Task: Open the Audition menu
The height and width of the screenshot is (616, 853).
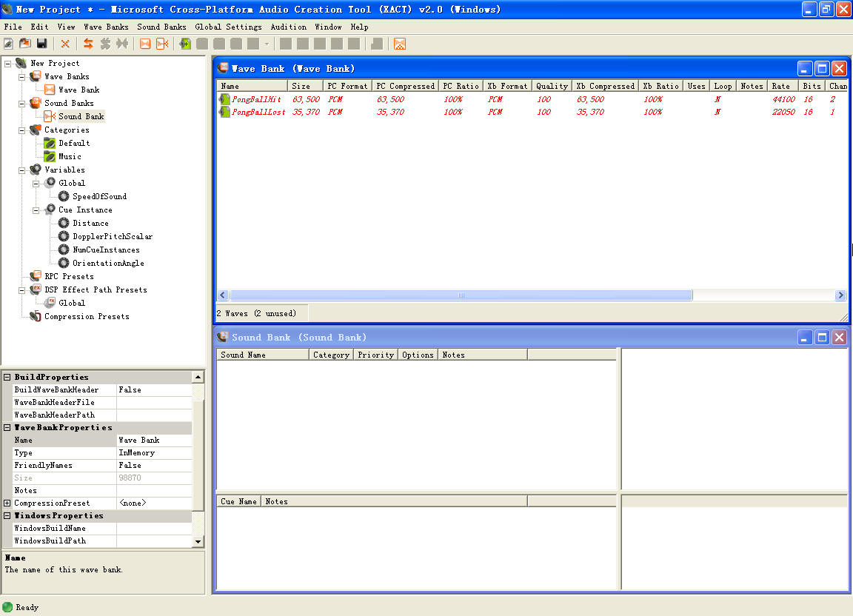Action: 288,27
